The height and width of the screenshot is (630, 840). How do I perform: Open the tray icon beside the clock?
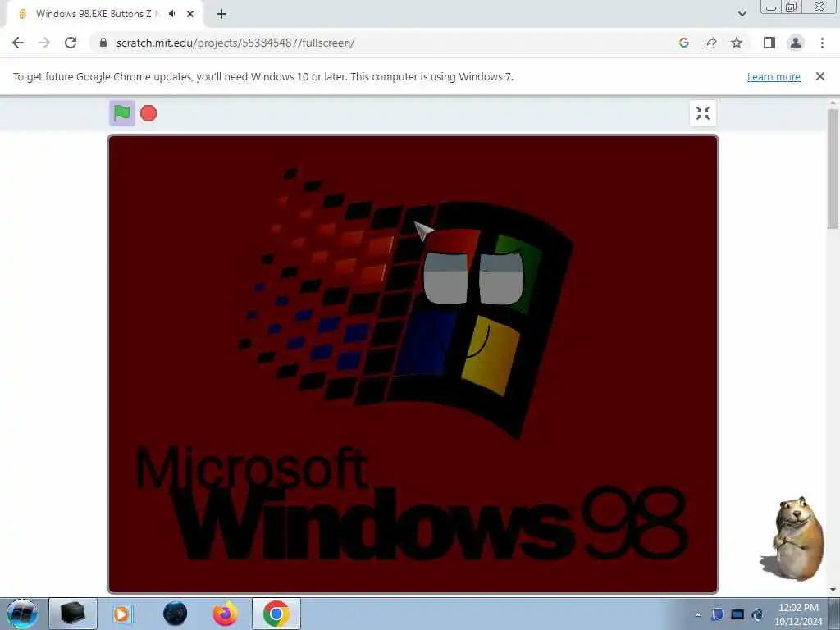click(757, 614)
